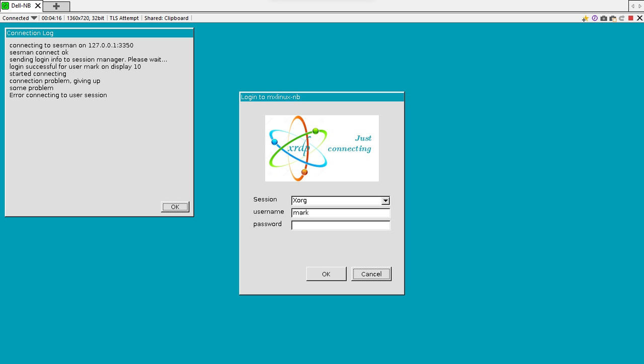The image size is (644, 364).
Task: Click OK in the Connection Log window
Action: (x=175, y=207)
